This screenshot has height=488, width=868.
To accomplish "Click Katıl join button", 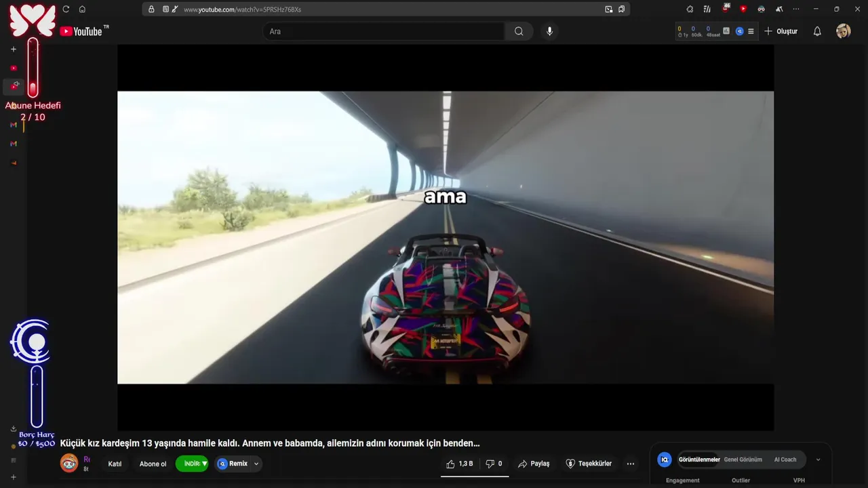I will (115, 464).
